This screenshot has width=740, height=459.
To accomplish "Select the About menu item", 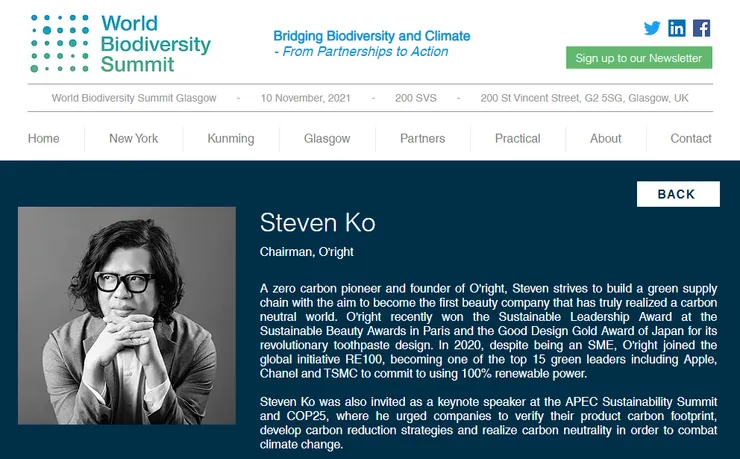I will 606,139.
